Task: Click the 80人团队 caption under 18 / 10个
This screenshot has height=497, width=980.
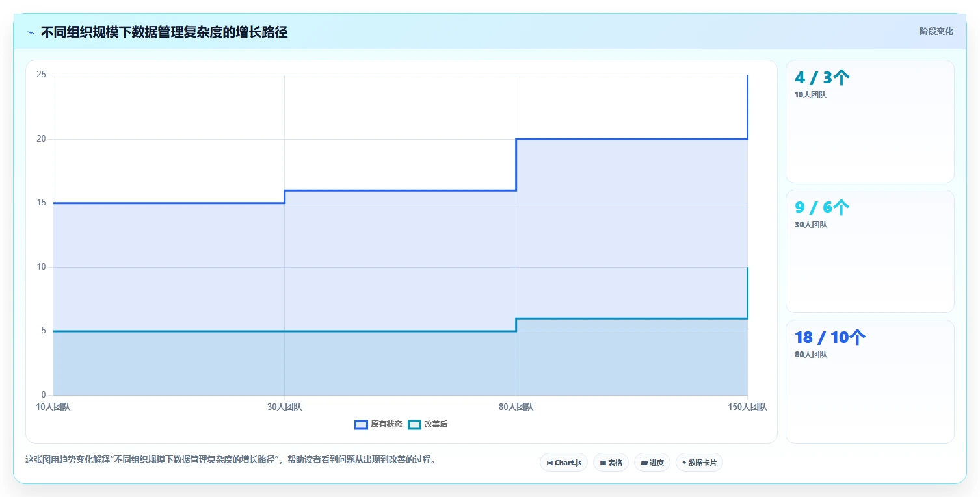Action: tap(810, 355)
